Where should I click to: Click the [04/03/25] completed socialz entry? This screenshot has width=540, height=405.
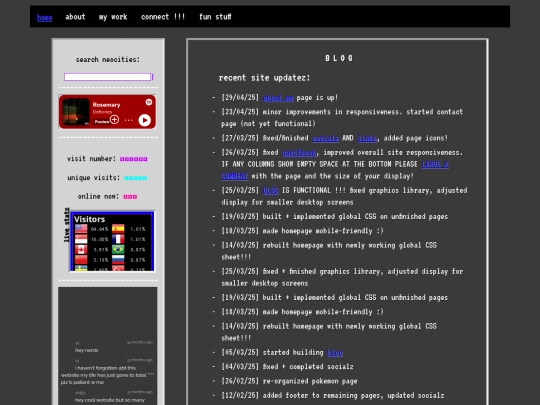pyautogui.click(x=287, y=367)
